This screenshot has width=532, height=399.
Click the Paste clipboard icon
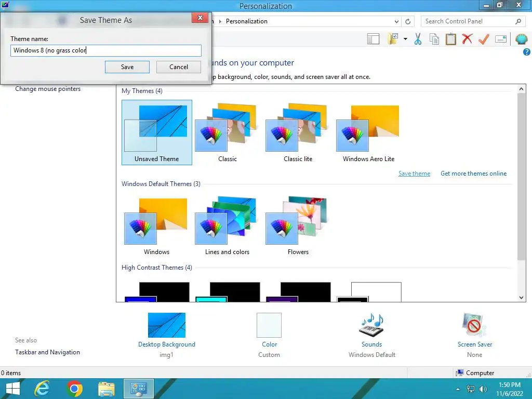450,39
